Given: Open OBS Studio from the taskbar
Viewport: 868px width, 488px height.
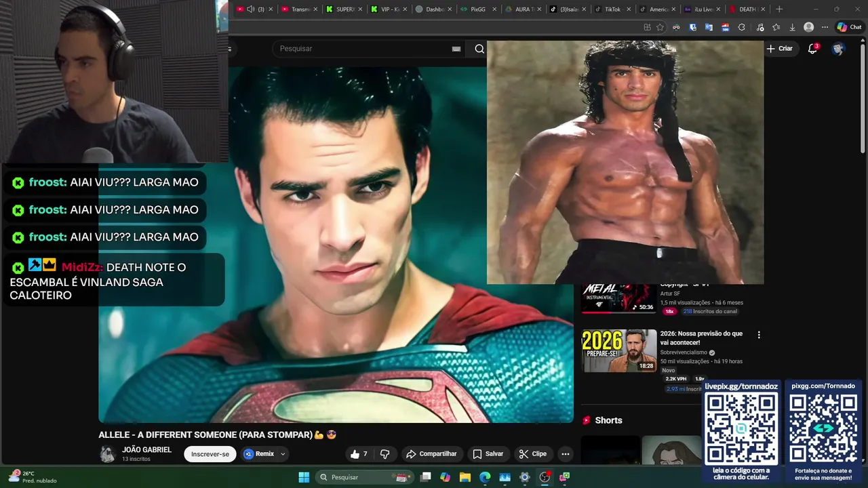Looking at the screenshot, I should tap(545, 477).
